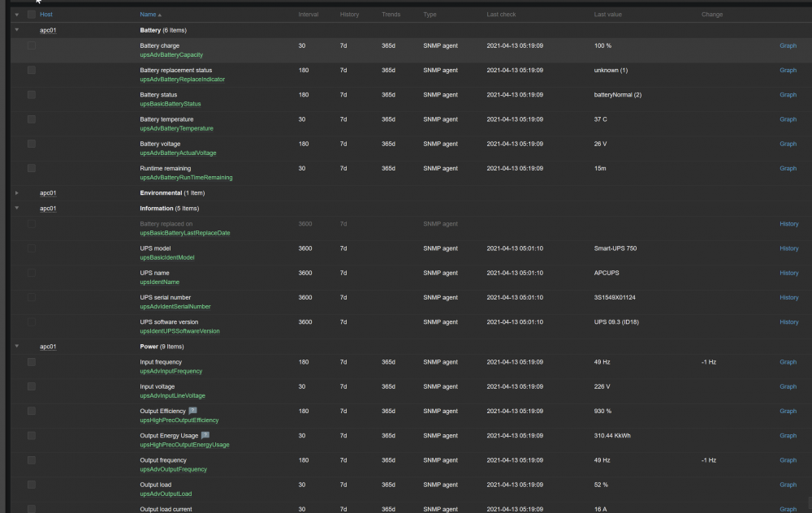Collapse the Battery group arrow
The image size is (812, 513).
click(17, 30)
